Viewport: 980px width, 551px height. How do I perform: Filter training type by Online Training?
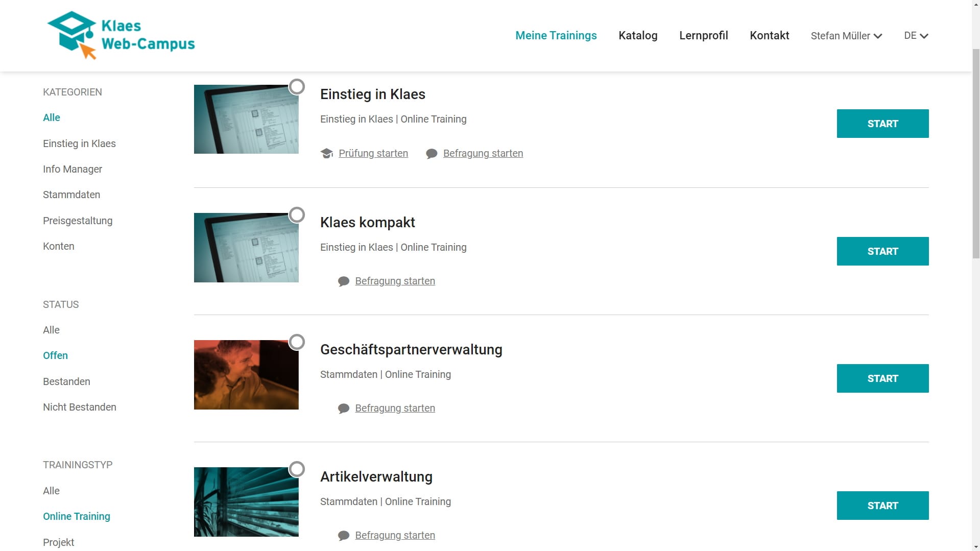pyautogui.click(x=77, y=516)
